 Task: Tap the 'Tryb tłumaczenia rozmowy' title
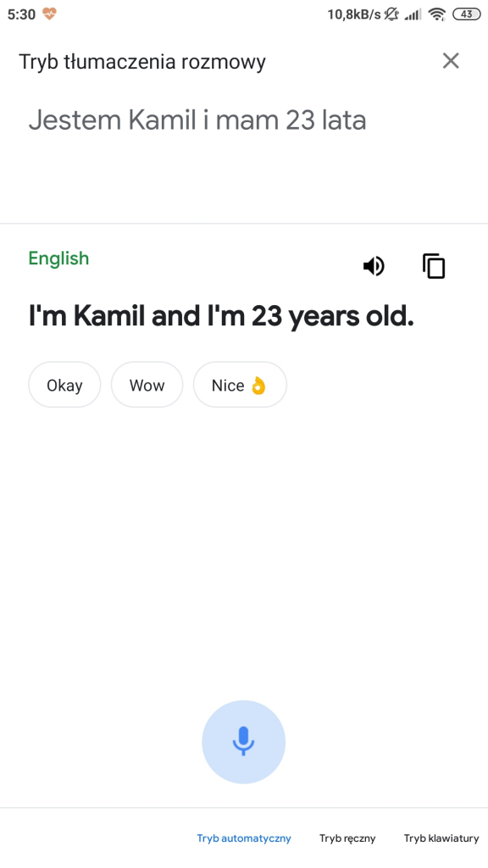(142, 61)
